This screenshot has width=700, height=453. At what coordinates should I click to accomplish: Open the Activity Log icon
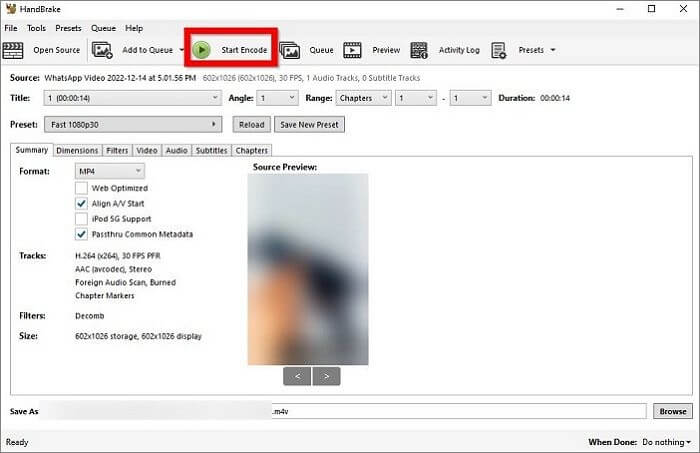[x=419, y=49]
